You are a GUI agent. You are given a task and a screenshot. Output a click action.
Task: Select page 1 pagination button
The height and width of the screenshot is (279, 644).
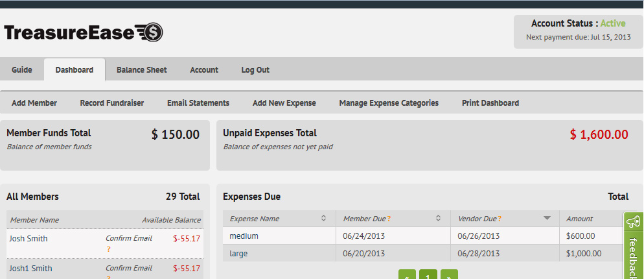(428, 274)
